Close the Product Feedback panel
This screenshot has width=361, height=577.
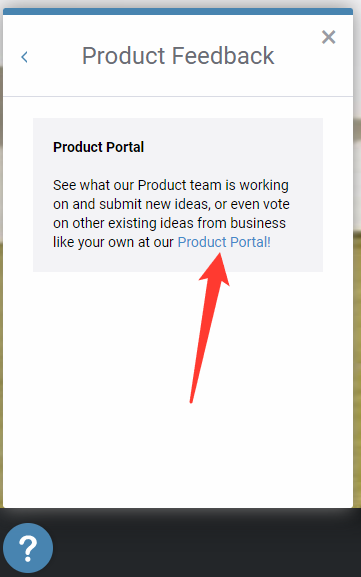328,37
